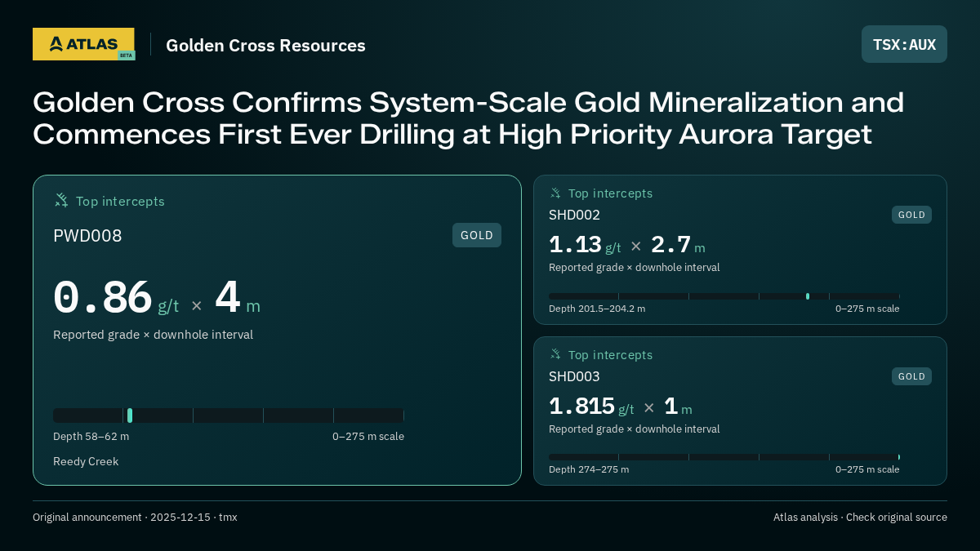Click the 1.13 g/t grade value
Image resolution: width=980 pixels, height=551 pixels.
click(x=585, y=245)
